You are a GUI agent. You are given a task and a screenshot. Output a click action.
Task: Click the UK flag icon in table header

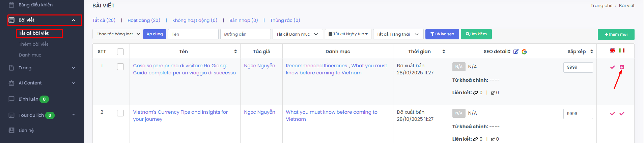(613, 50)
